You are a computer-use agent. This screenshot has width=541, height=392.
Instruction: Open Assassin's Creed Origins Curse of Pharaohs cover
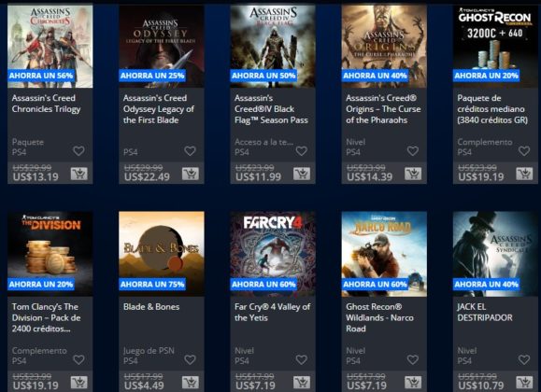click(x=384, y=45)
